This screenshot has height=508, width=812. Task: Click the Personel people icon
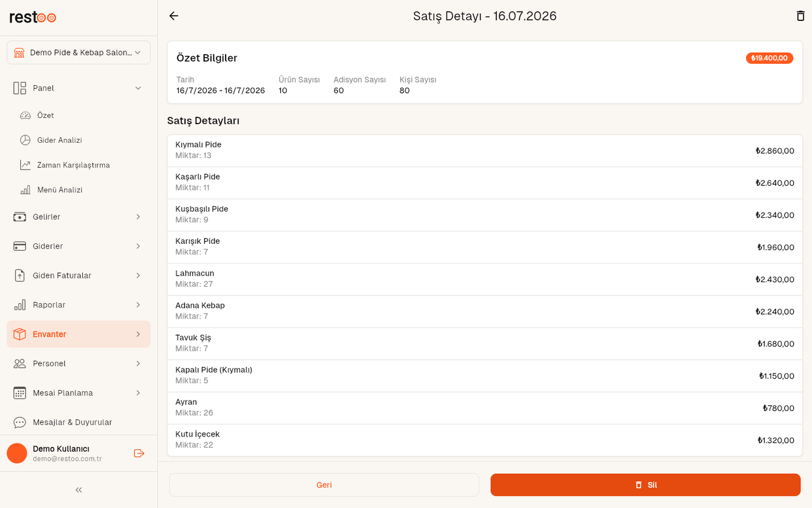pos(20,363)
